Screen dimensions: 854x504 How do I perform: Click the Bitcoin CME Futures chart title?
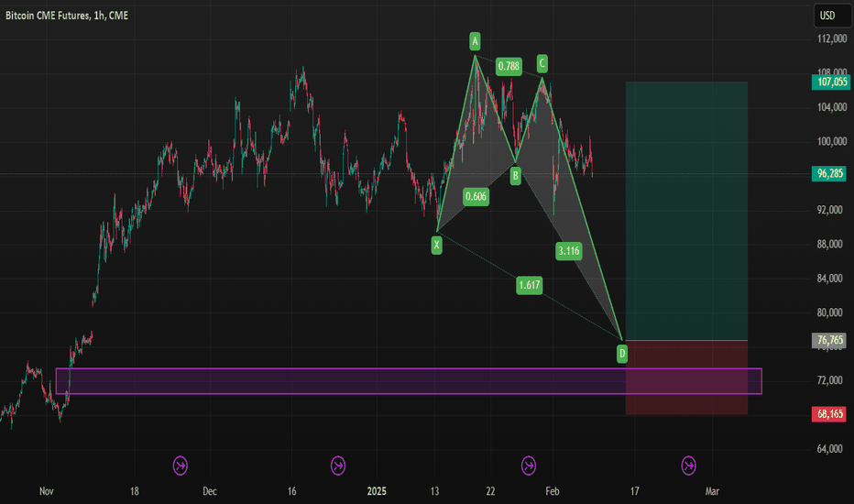point(67,16)
